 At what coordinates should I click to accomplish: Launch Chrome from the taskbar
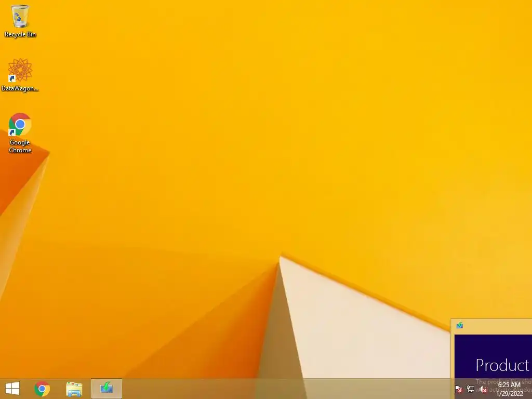pyautogui.click(x=42, y=389)
